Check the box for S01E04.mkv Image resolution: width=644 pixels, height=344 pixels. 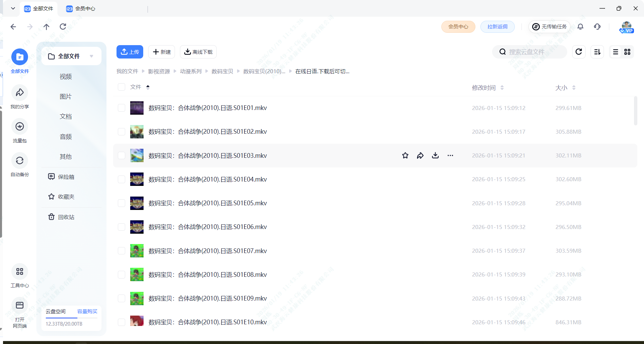[122, 179]
